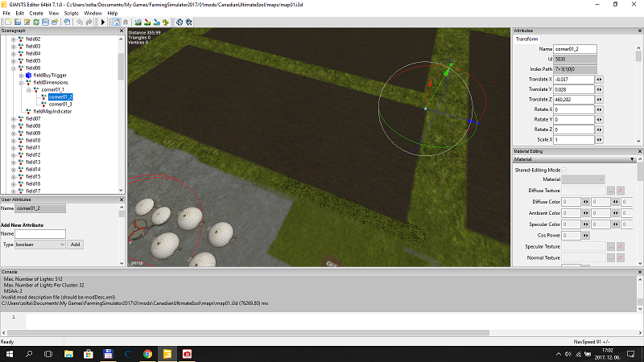
Task: Clear Specular Texture with red X
Action: (620, 247)
